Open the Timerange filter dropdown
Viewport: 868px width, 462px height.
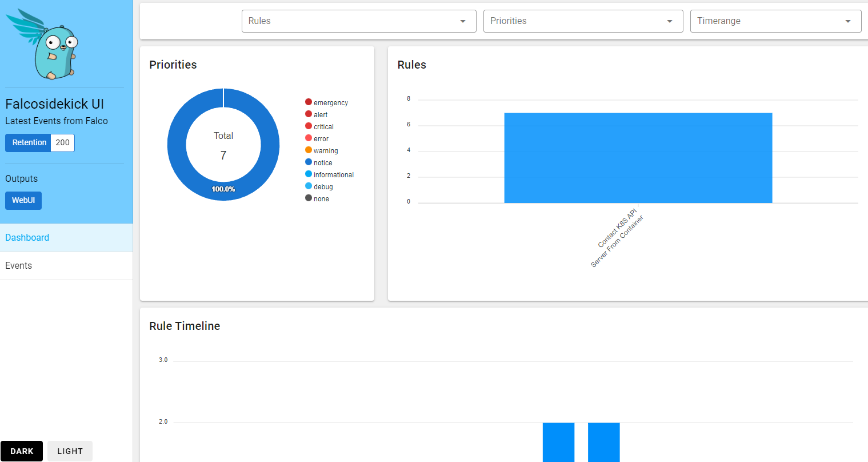775,21
